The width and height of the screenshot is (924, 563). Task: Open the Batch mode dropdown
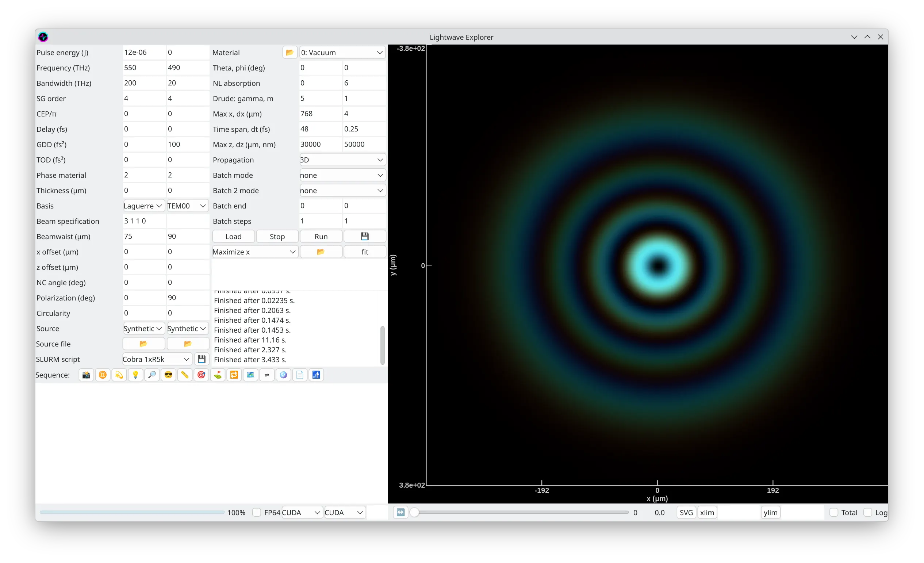(x=342, y=175)
